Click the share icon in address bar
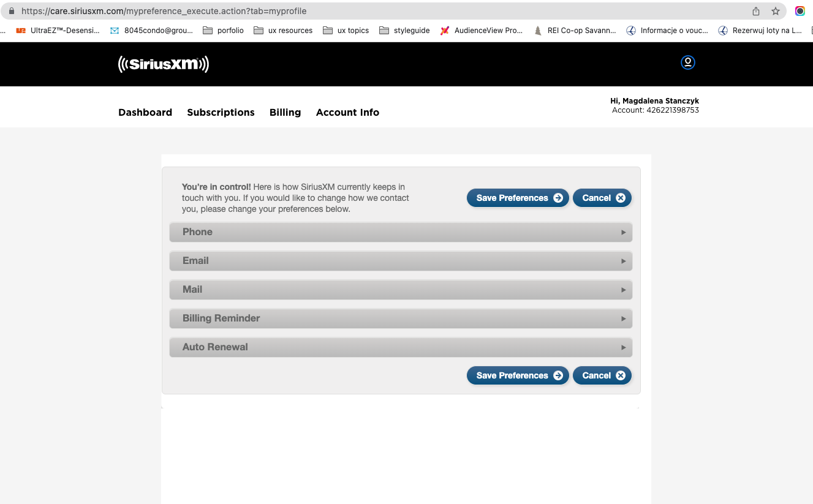This screenshot has height=504, width=813. [x=756, y=11]
